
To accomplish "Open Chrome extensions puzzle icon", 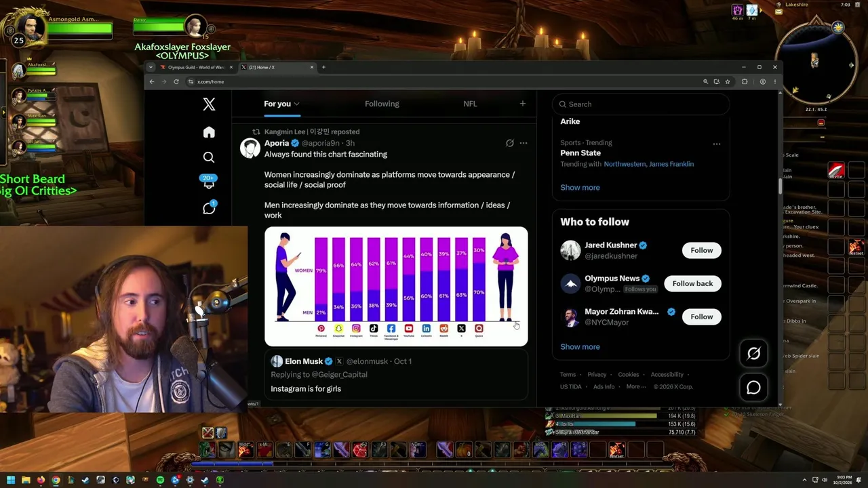I will click(x=745, y=81).
